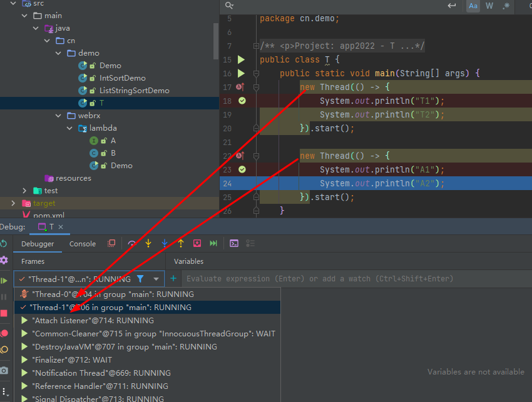Select the Notification Thread entry

point(147,373)
